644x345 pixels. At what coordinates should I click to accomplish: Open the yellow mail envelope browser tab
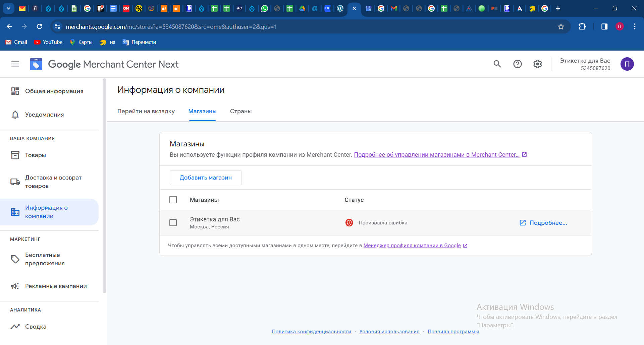tap(22, 8)
